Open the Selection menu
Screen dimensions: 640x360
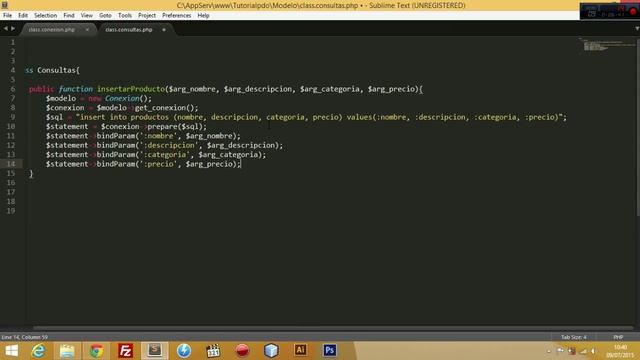click(x=45, y=16)
